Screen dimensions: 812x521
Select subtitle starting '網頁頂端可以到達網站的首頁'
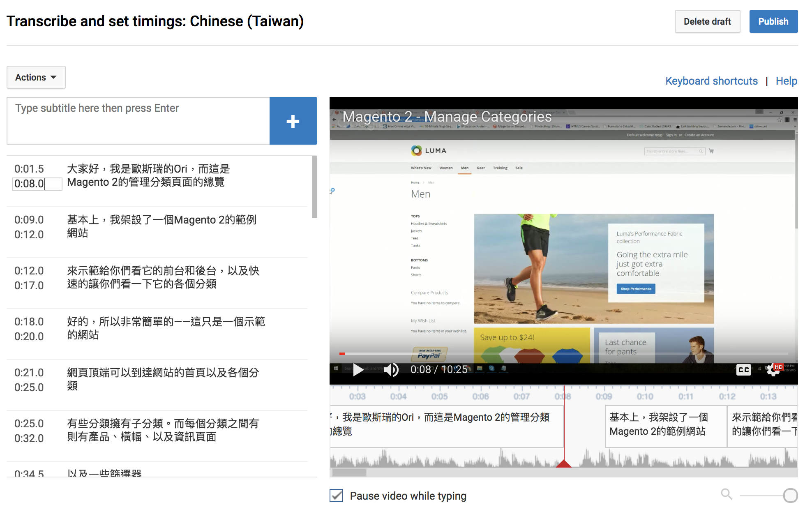click(x=163, y=379)
